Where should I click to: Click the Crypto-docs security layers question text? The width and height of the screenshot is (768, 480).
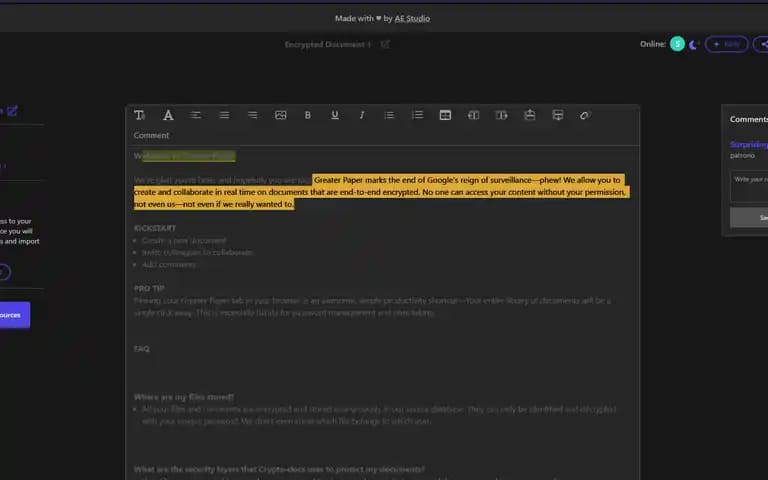click(x=279, y=469)
